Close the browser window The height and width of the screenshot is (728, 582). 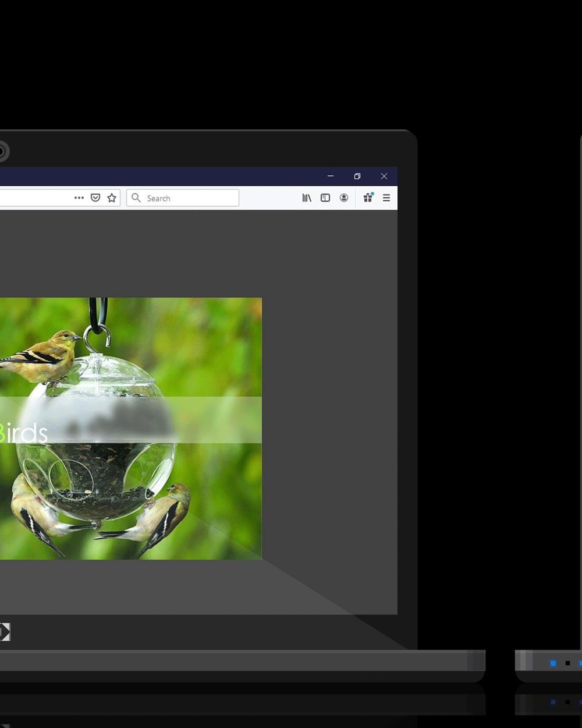tap(384, 176)
